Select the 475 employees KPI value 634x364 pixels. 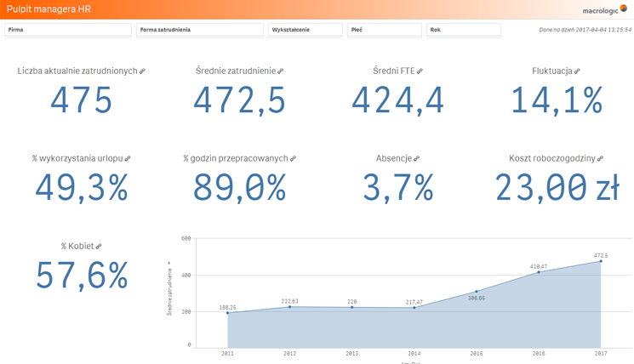(x=81, y=101)
